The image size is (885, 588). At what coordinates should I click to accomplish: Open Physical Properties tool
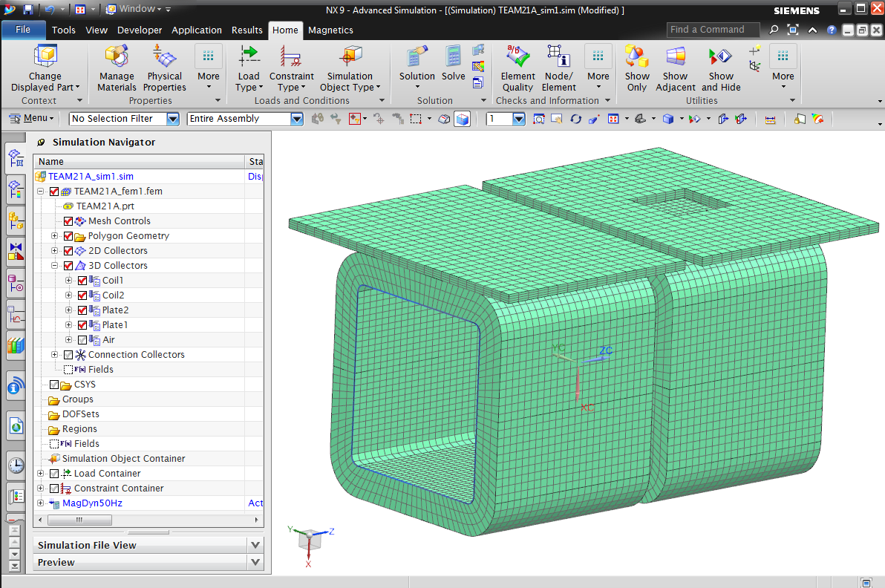tap(164, 57)
